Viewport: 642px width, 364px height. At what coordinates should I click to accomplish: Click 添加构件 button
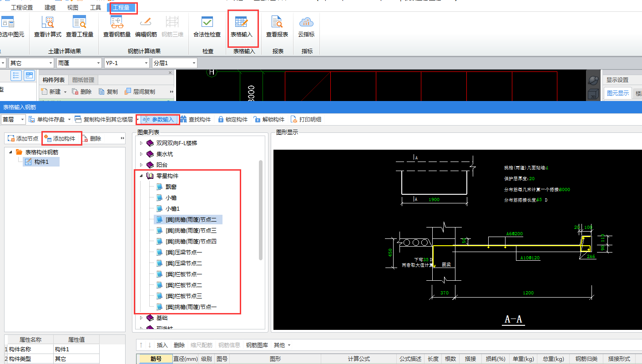coord(60,138)
